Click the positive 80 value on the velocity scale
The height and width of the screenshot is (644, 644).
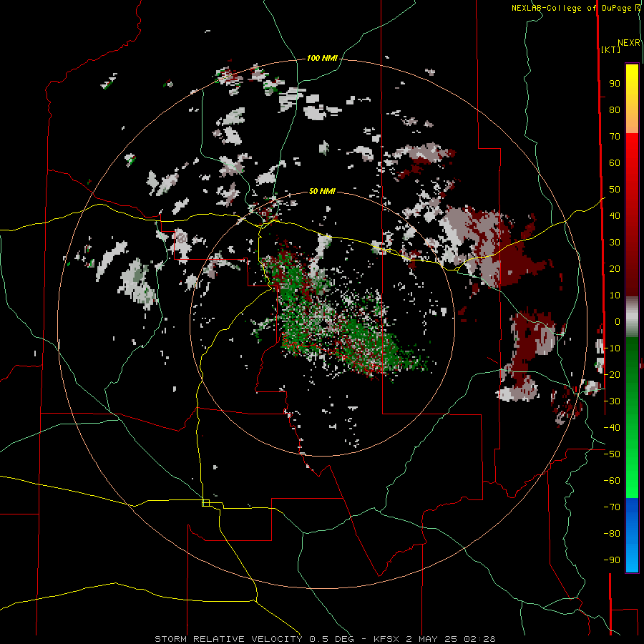(x=615, y=110)
